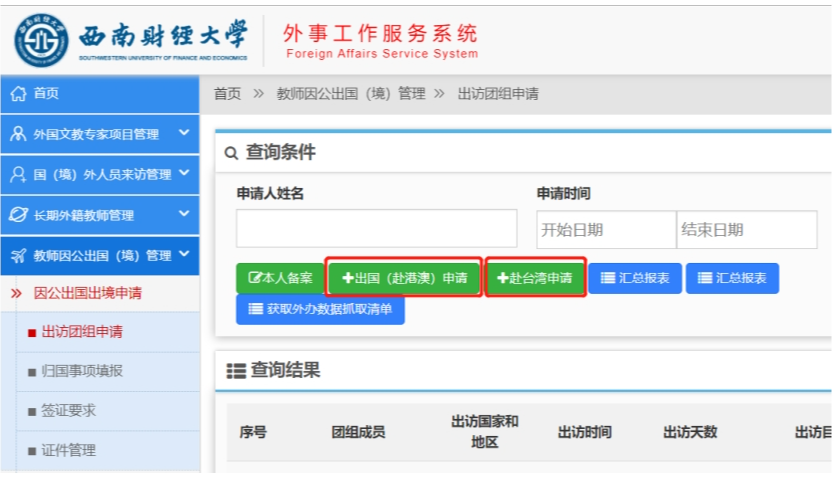Expand the 外国文教专家项目管理 chevron
834x477 pixels.
[184, 133]
